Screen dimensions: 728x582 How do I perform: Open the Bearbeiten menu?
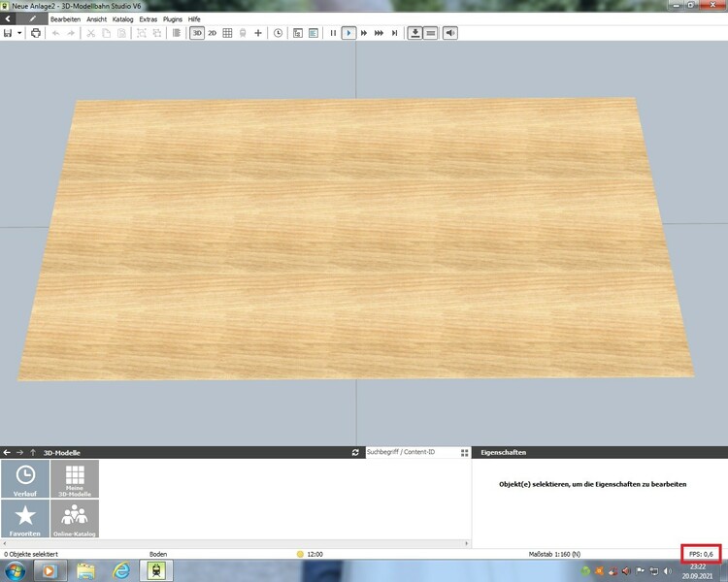(x=65, y=19)
